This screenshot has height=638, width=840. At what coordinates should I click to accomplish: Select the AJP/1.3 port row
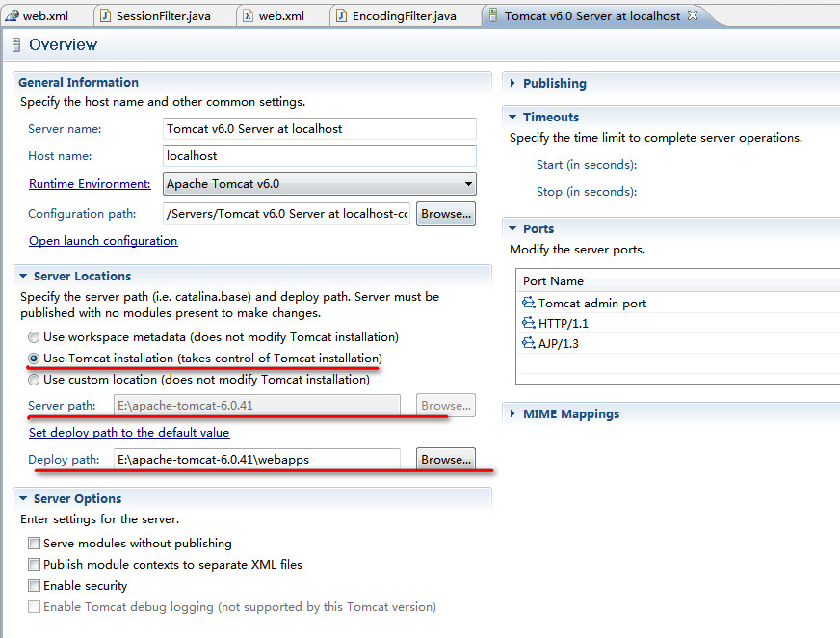click(677, 344)
